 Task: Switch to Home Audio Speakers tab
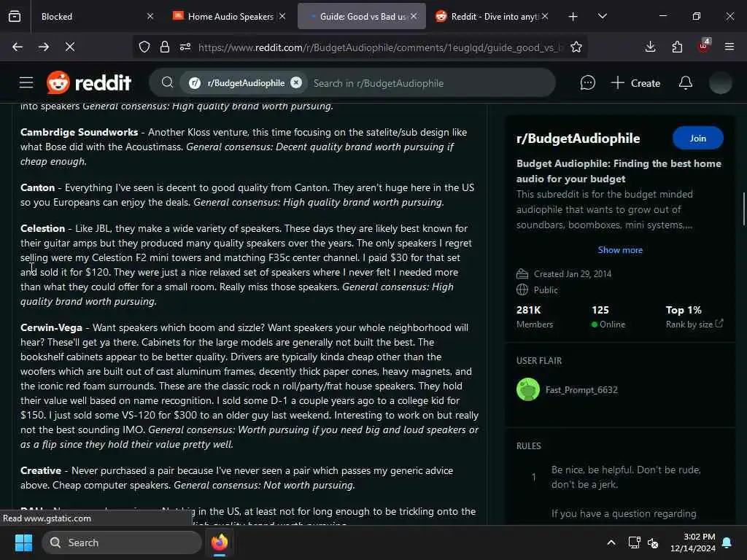[x=229, y=16]
